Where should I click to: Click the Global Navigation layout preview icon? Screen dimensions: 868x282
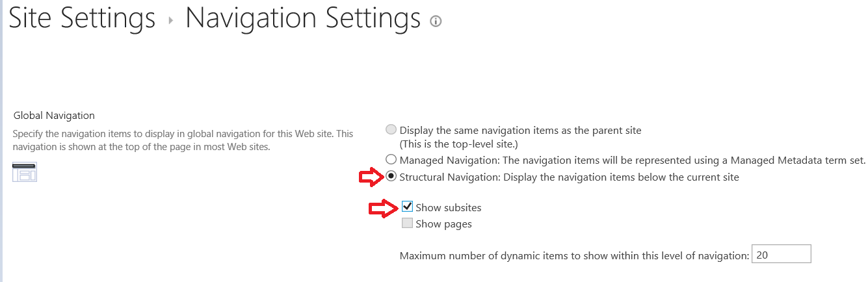pyautogui.click(x=25, y=172)
